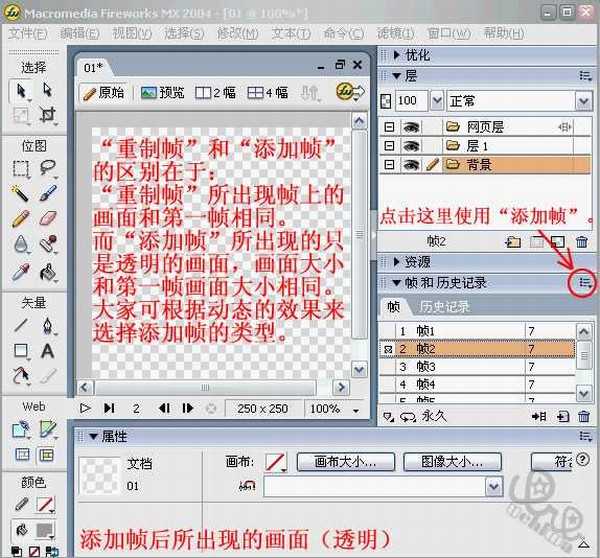Collapse the 层 panel
This screenshot has width=600, height=558.
(x=397, y=76)
